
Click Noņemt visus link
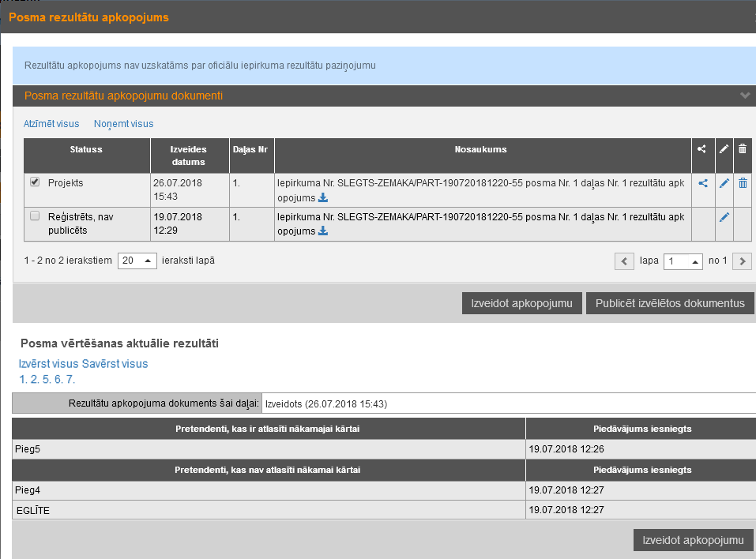123,124
